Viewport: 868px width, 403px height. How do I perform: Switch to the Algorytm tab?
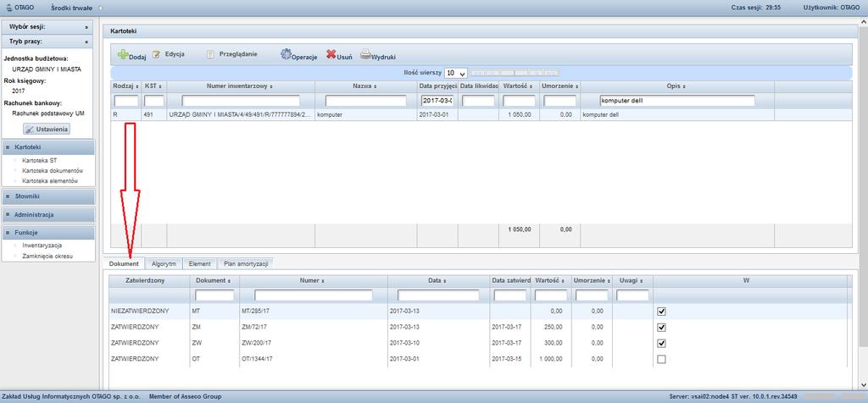[164, 263]
